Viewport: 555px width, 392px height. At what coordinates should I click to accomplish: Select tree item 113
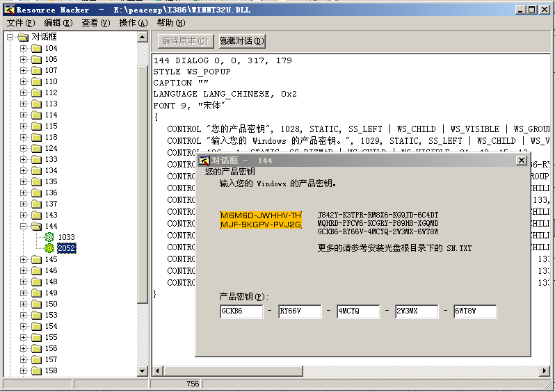click(51, 104)
